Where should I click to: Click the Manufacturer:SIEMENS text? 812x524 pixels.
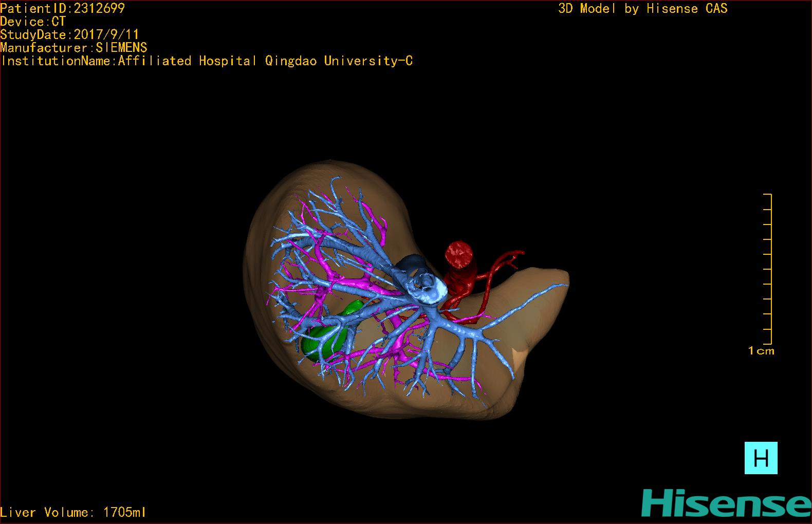[x=73, y=48]
